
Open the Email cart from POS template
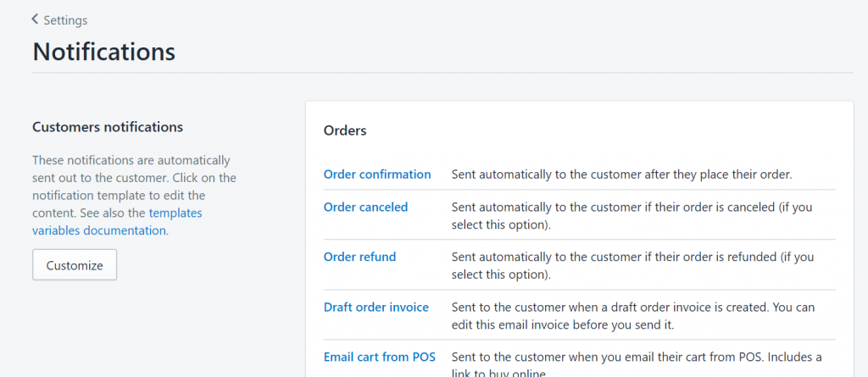(380, 357)
